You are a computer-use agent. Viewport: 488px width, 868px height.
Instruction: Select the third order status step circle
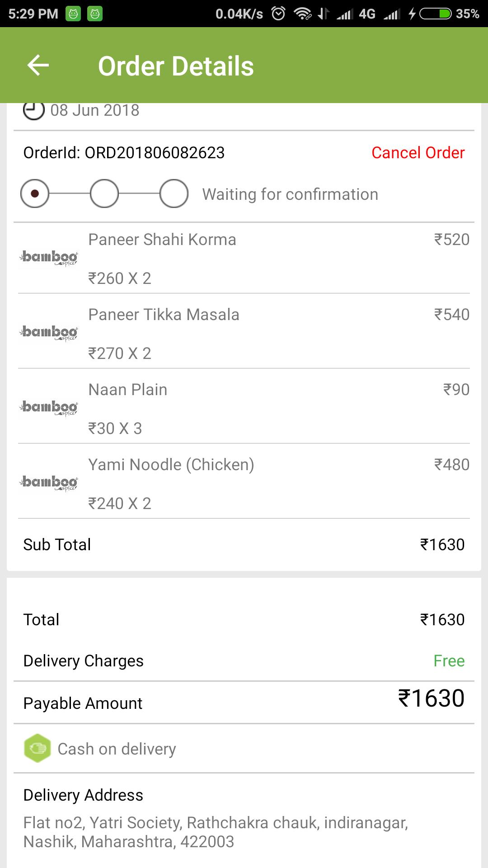[x=174, y=193]
